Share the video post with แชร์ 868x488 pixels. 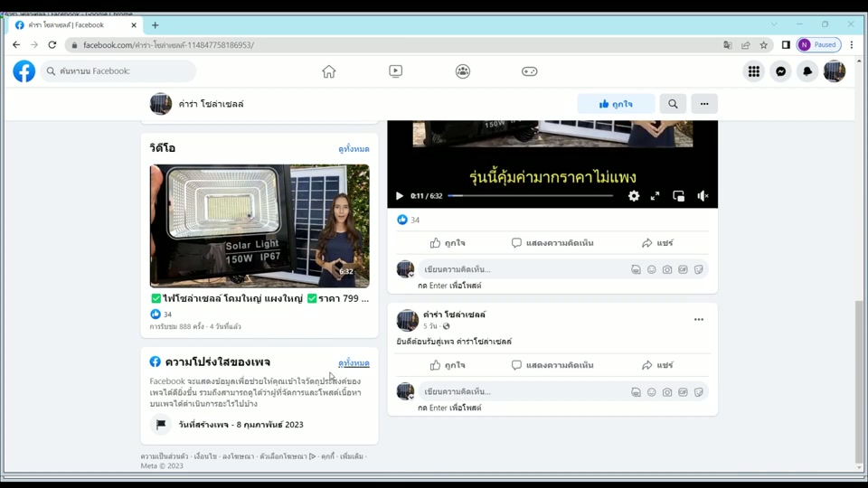click(x=657, y=243)
